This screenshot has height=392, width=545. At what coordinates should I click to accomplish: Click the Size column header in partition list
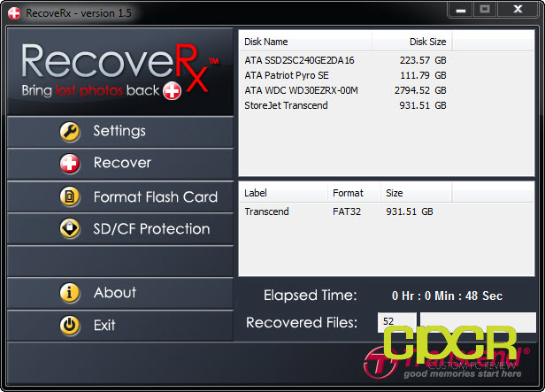pyautogui.click(x=416, y=193)
